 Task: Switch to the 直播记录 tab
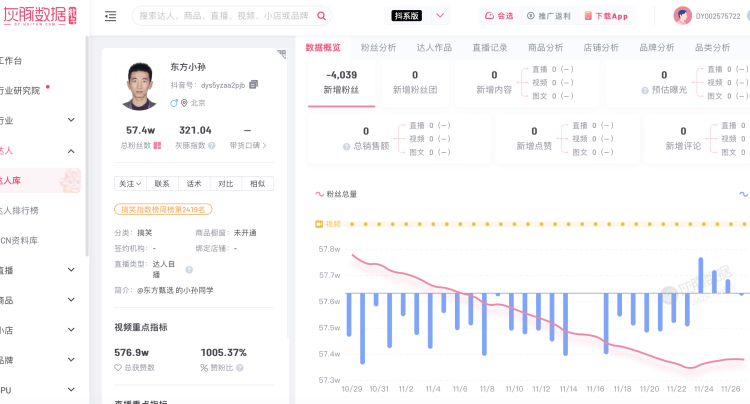(490, 47)
